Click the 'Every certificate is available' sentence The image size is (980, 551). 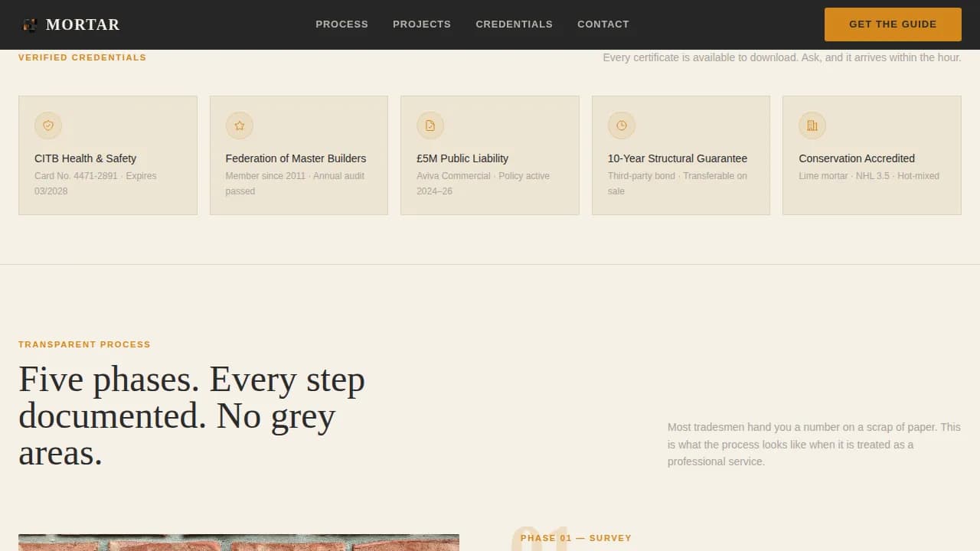[782, 57]
